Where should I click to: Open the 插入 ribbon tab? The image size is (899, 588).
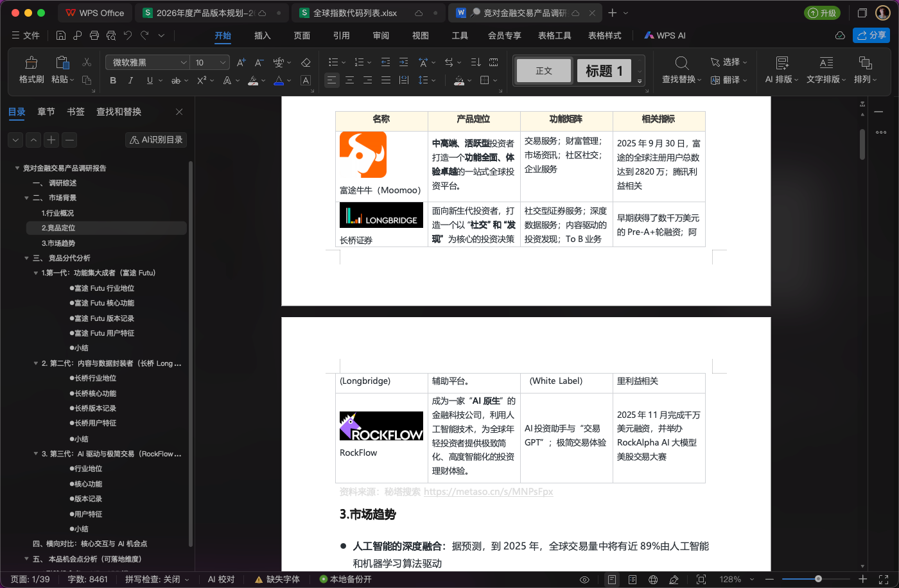pos(263,35)
